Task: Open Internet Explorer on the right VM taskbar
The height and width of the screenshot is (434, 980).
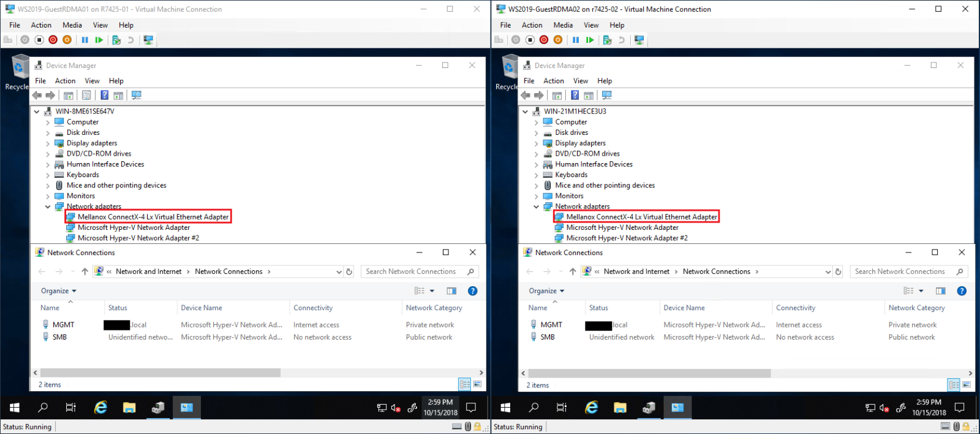Action: pos(592,407)
